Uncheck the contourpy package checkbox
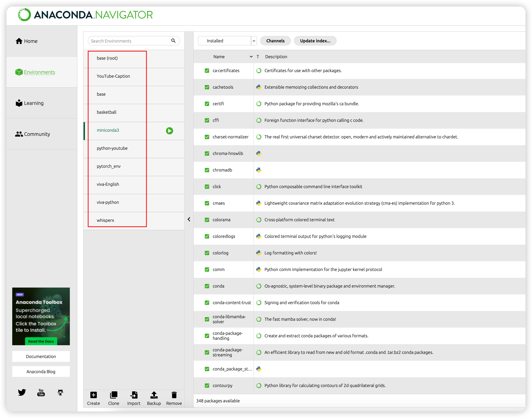The image size is (532, 418). tap(207, 385)
